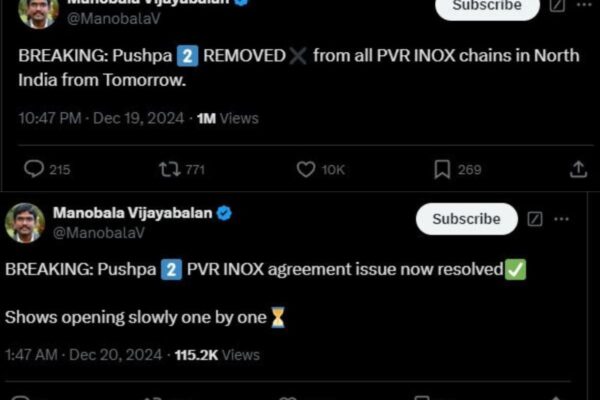Reply to the Pushpa 2 REMOVED tweet

click(x=35, y=169)
